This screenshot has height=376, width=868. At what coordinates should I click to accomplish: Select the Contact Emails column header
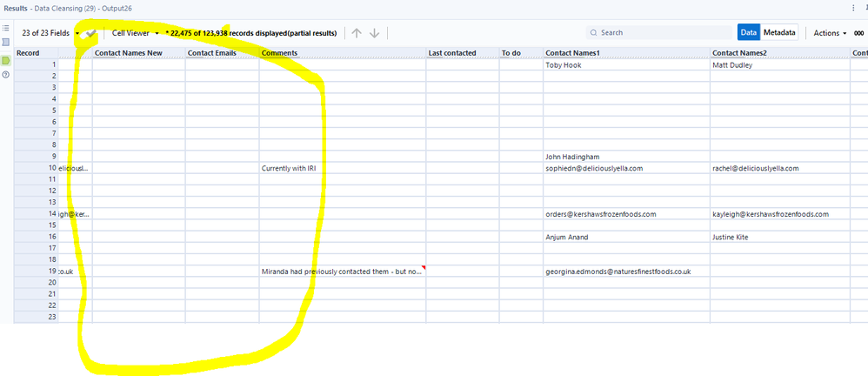222,53
